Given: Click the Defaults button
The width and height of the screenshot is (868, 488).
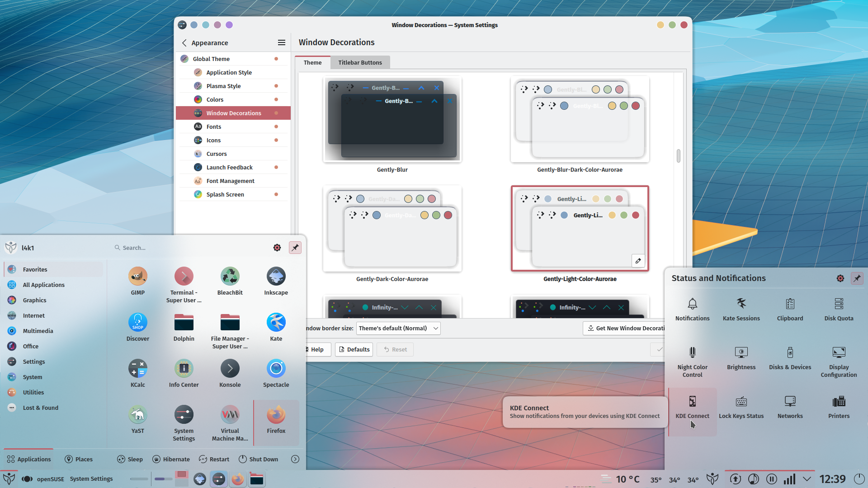Looking at the screenshot, I should tap(354, 350).
